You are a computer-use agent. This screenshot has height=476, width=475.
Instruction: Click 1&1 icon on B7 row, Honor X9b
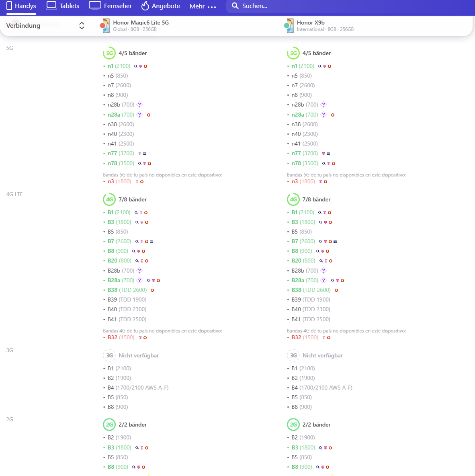[335, 242]
